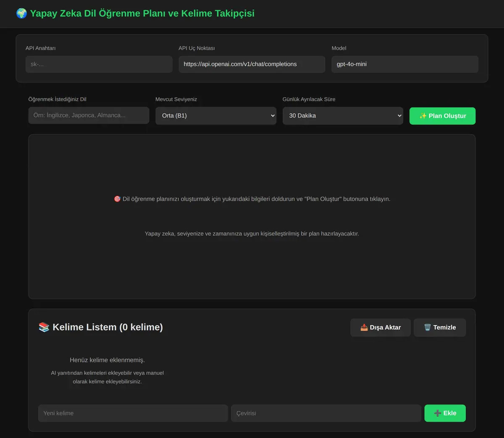
Task: Click the Çevirisi translation input field
Action: [326, 413]
